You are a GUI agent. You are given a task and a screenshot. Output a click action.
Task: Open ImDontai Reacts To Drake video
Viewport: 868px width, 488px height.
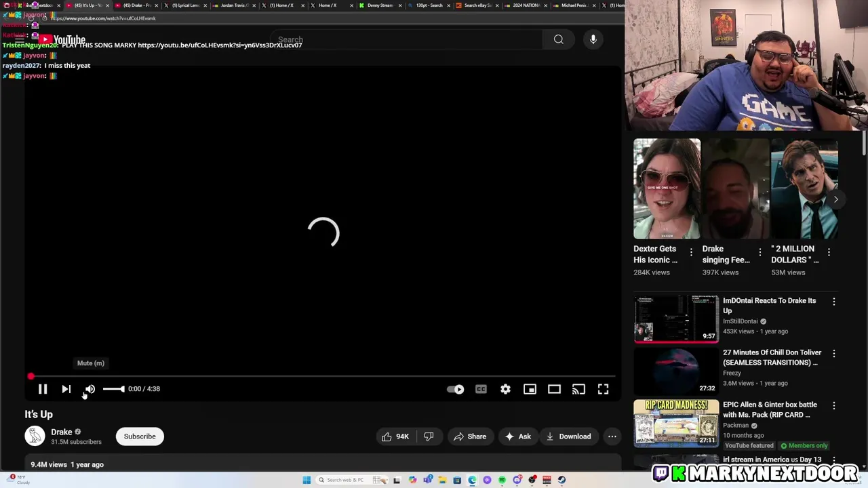[x=676, y=319]
